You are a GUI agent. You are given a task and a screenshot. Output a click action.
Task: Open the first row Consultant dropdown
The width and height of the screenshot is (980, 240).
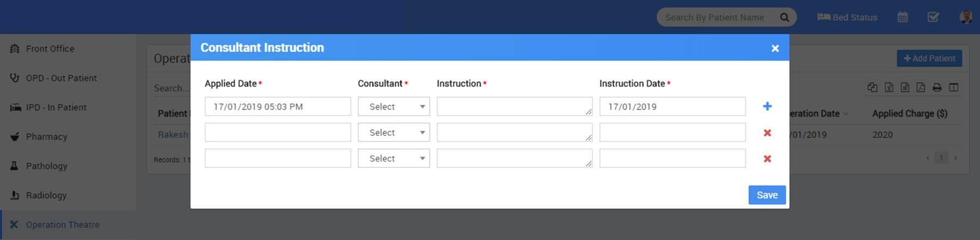[x=394, y=106]
